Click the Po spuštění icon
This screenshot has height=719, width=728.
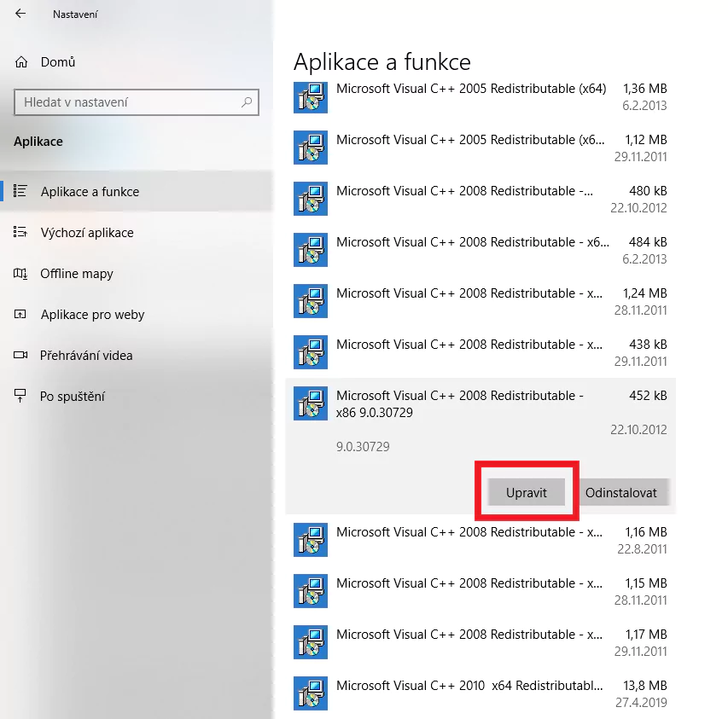pos(20,396)
